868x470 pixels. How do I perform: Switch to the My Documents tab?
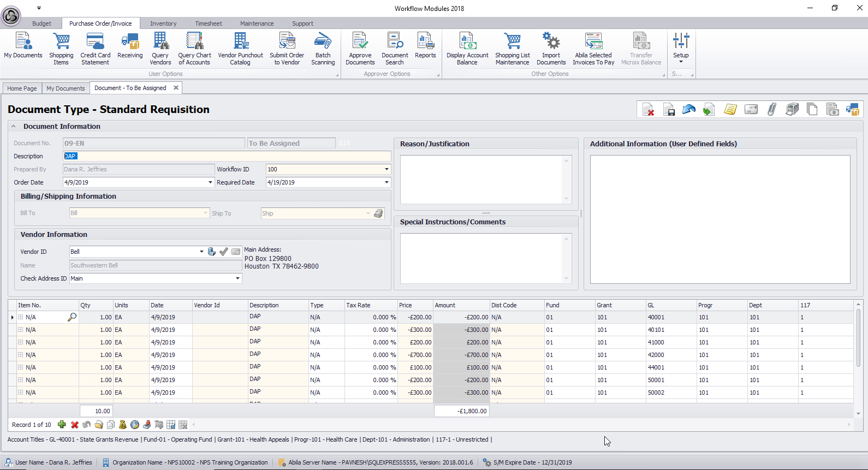66,88
